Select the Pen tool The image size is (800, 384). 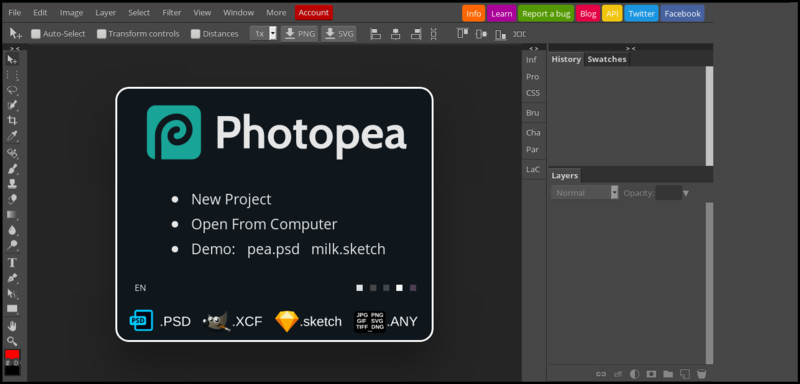(12, 278)
